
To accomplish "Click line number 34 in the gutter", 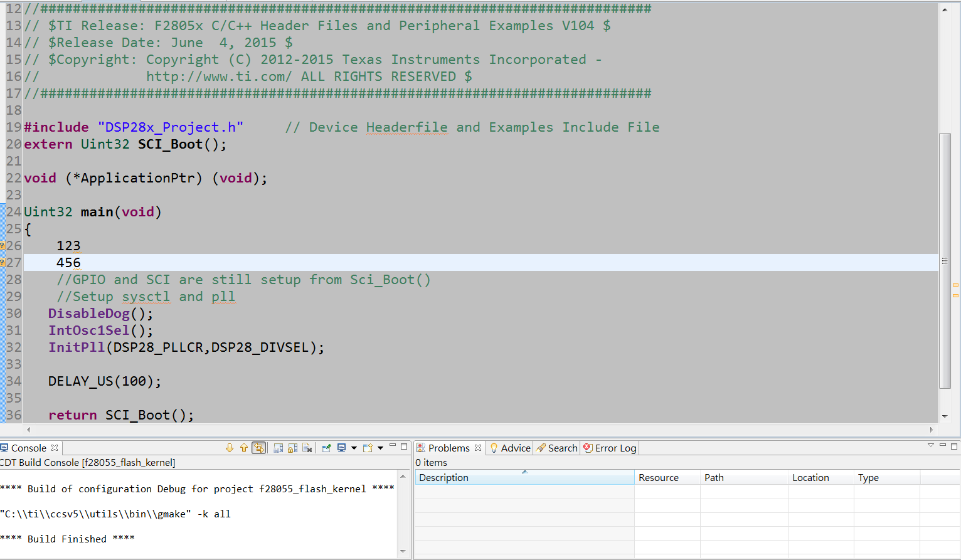I will tap(14, 381).
